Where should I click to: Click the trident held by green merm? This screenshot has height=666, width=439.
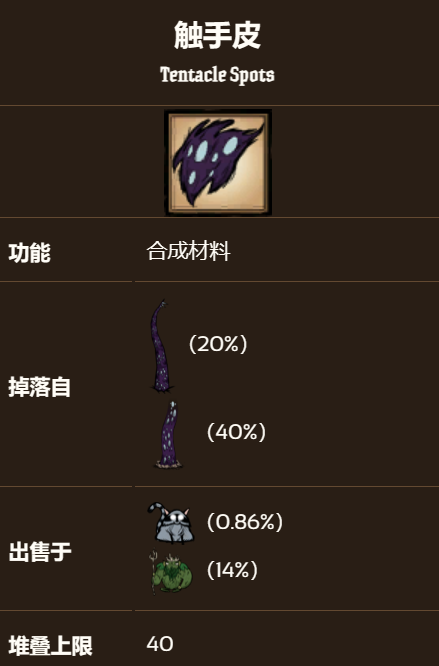154,572
